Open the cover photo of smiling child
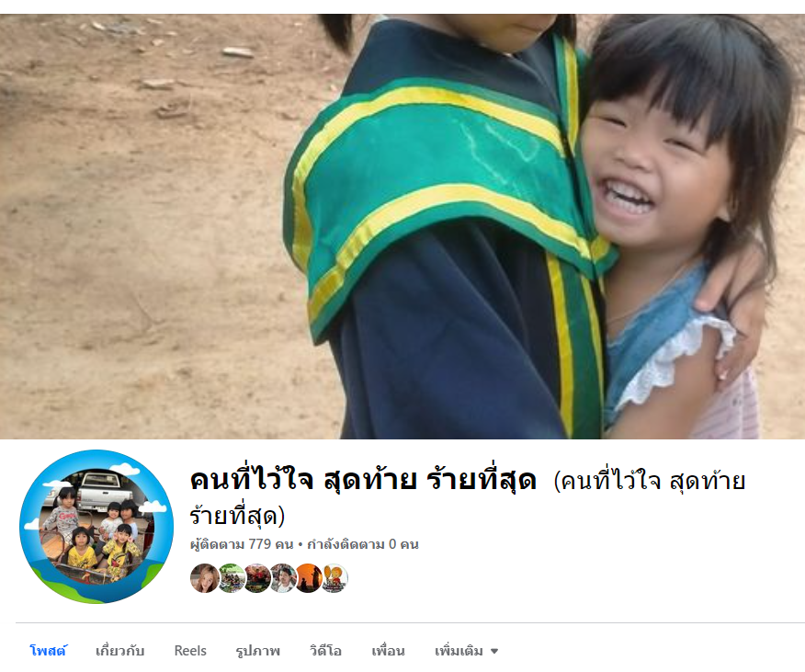This screenshot has height=672, width=805. 402,226
